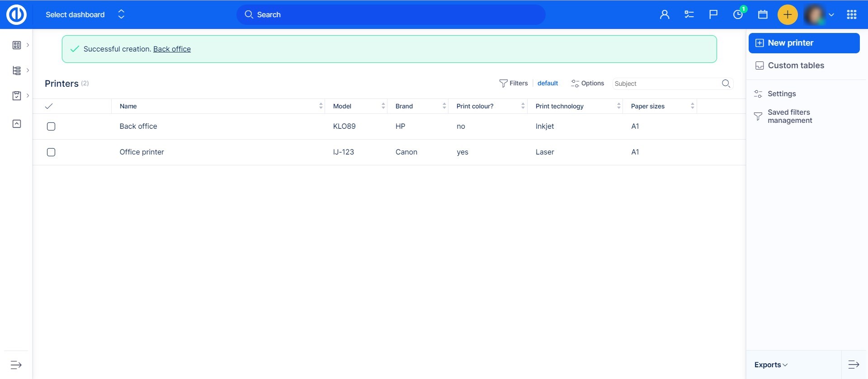Follow the Back office link in notification

click(x=172, y=49)
